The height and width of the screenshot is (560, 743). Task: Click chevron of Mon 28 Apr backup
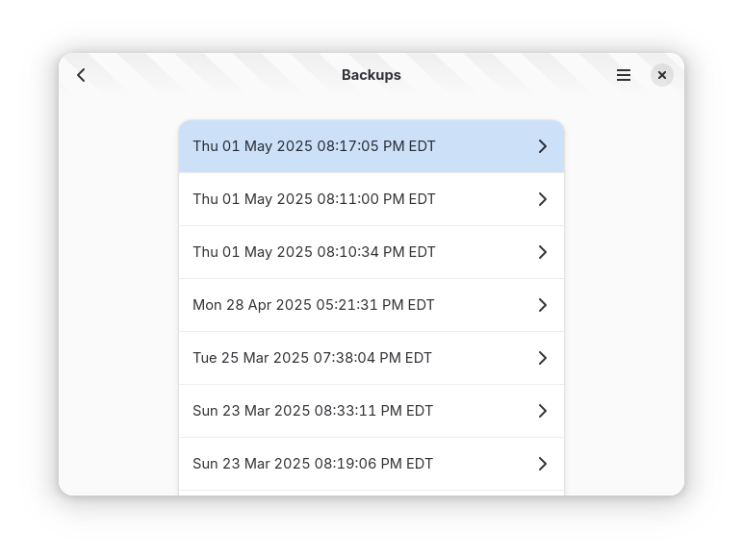click(543, 305)
